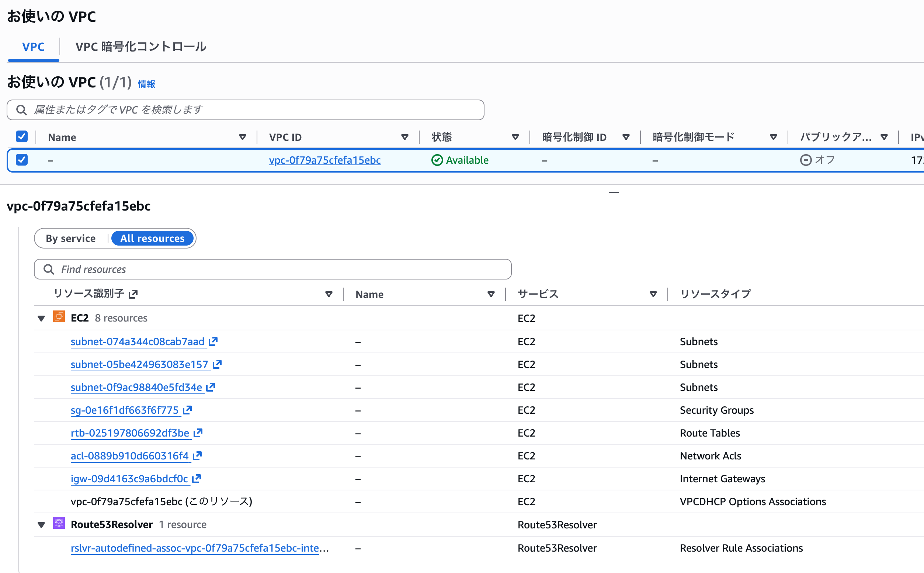The width and height of the screenshot is (924, 573).
Task: Click the magnifier icon in Find resources box
Action: [49, 269]
